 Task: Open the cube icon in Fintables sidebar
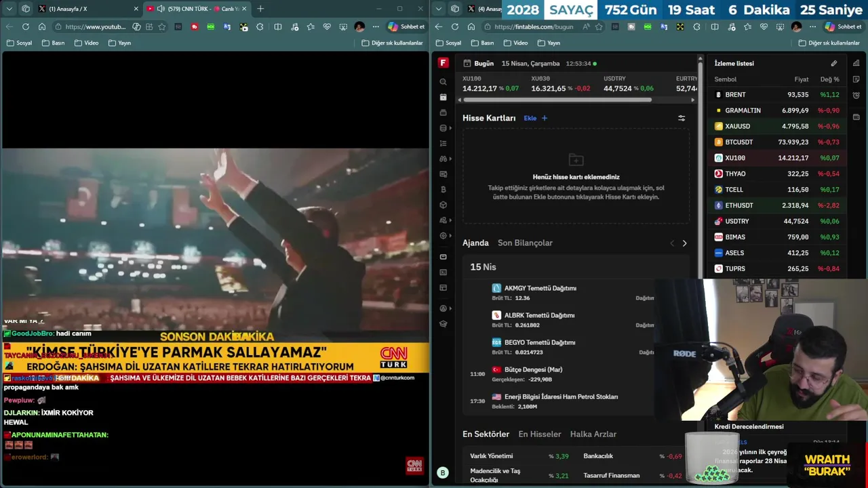pyautogui.click(x=443, y=205)
